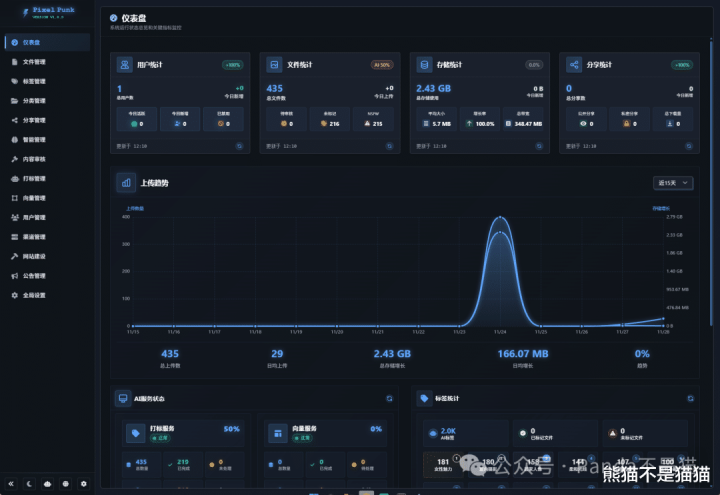Refresh the 标签统计 panel

[x=690, y=399]
